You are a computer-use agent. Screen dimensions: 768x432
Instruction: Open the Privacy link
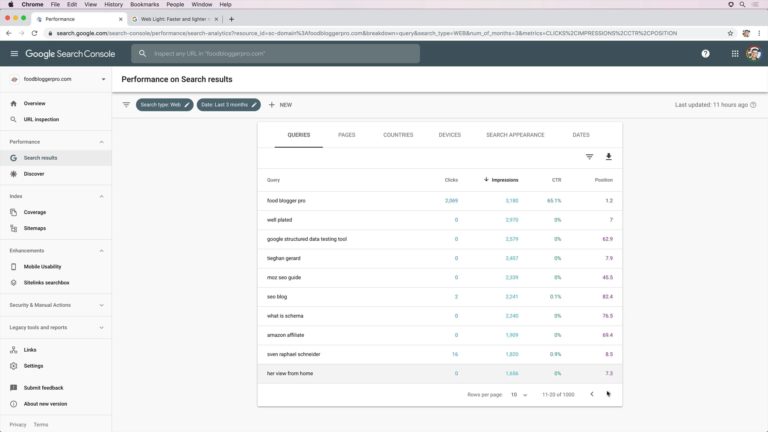pyautogui.click(x=18, y=425)
